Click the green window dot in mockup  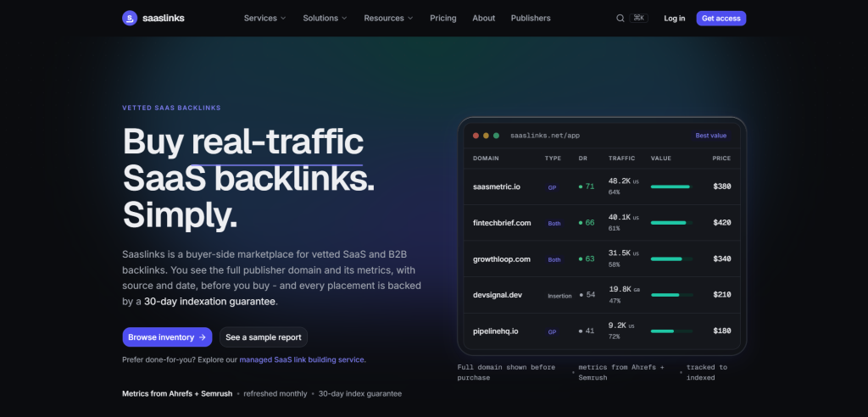pos(497,136)
